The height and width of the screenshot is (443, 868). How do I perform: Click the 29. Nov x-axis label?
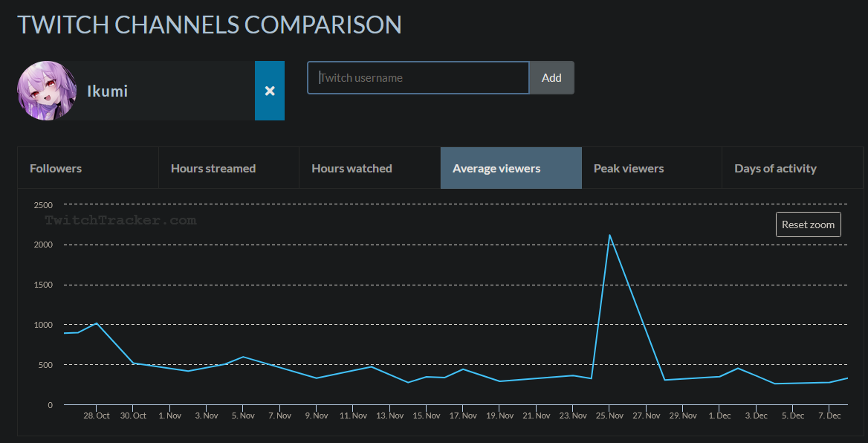click(x=682, y=415)
